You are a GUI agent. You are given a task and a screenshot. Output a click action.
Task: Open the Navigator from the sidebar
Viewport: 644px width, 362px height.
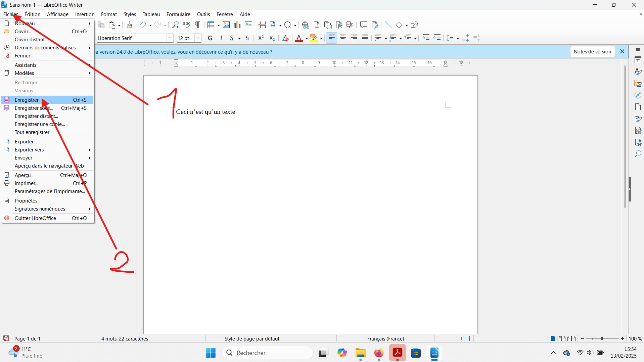[x=638, y=95]
